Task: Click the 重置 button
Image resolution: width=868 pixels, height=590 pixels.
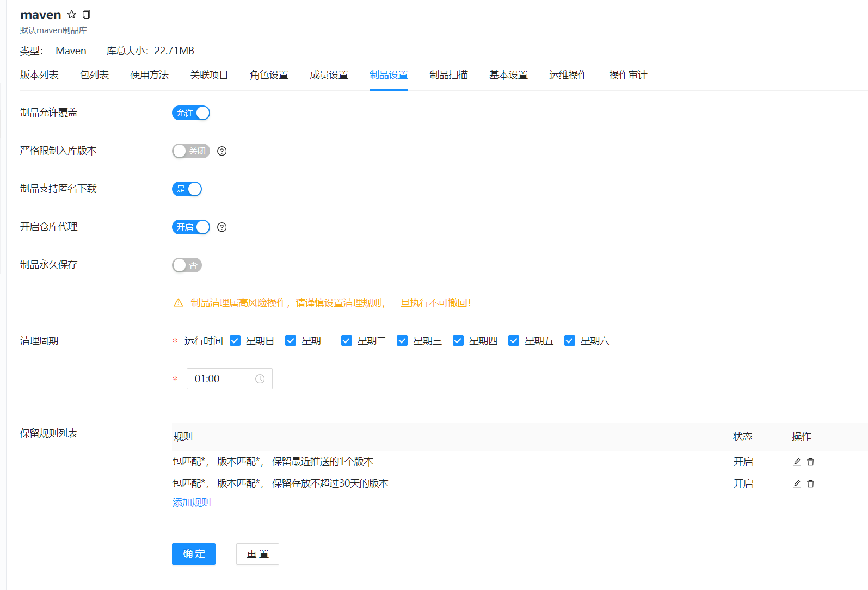Action: pos(258,554)
